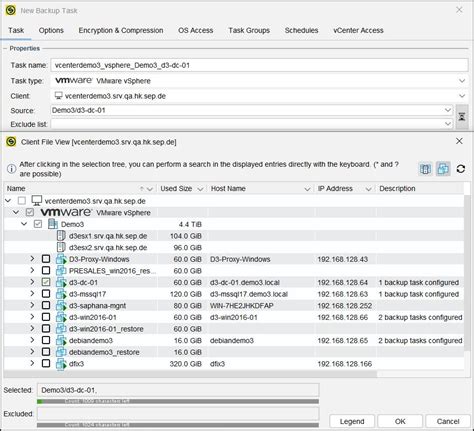
Task: Click the VM icon beside debiandemo3_restore
Action: 61,352
